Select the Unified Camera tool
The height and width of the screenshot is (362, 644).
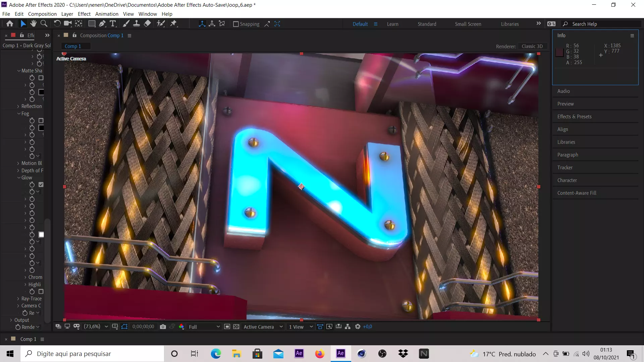coord(68,24)
